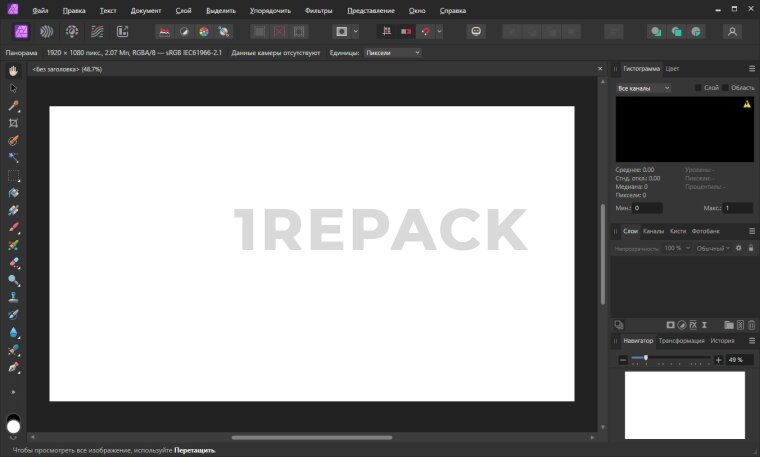
Task: Toggle the layer lock icon
Action: 752,247
